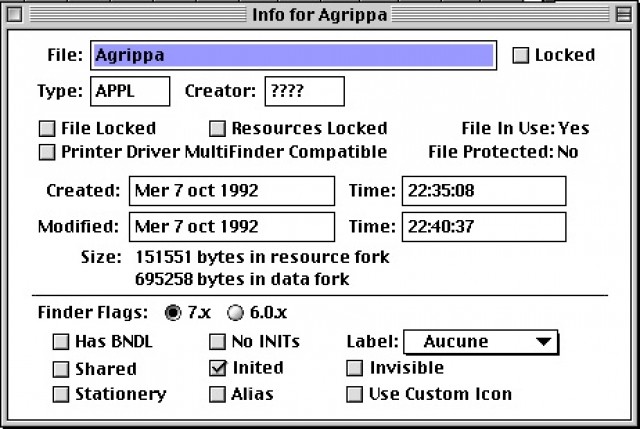
Task: Click the Created date field
Action: point(231,190)
